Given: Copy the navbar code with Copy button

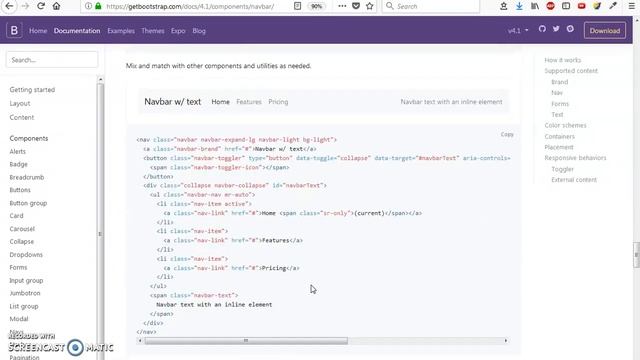Looking at the screenshot, I should (x=507, y=134).
